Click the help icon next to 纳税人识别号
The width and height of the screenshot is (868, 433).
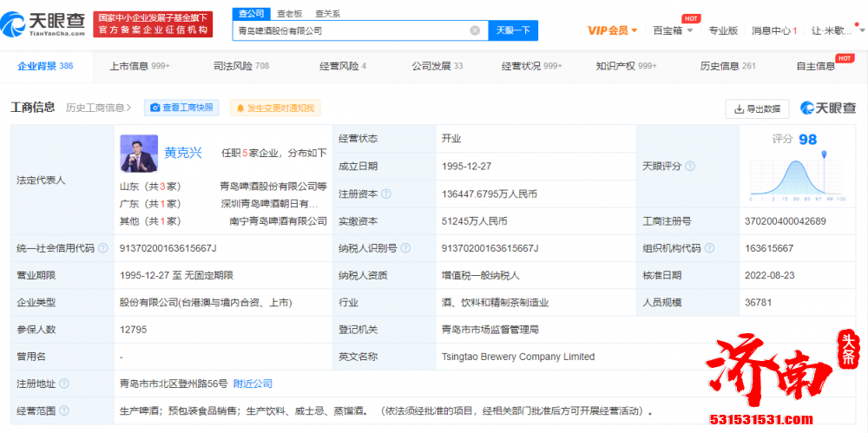(405, 248)
